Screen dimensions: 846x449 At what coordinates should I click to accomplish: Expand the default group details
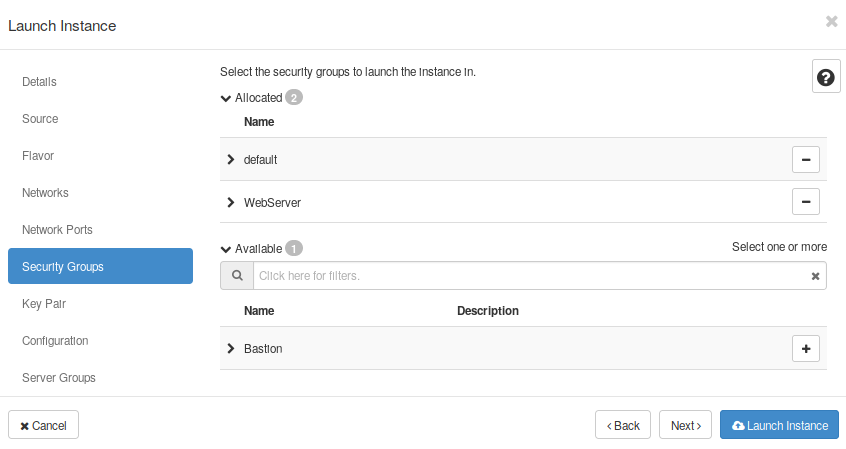click(231, 160)
